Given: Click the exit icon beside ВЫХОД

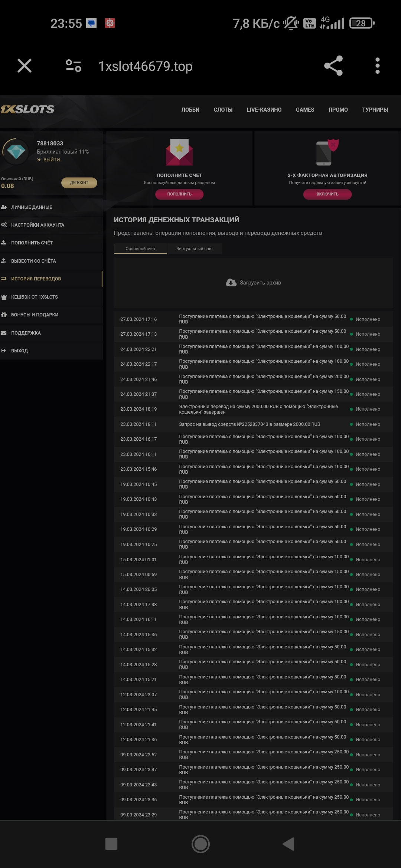Looking at the screenshot, I should pos(3,351).
